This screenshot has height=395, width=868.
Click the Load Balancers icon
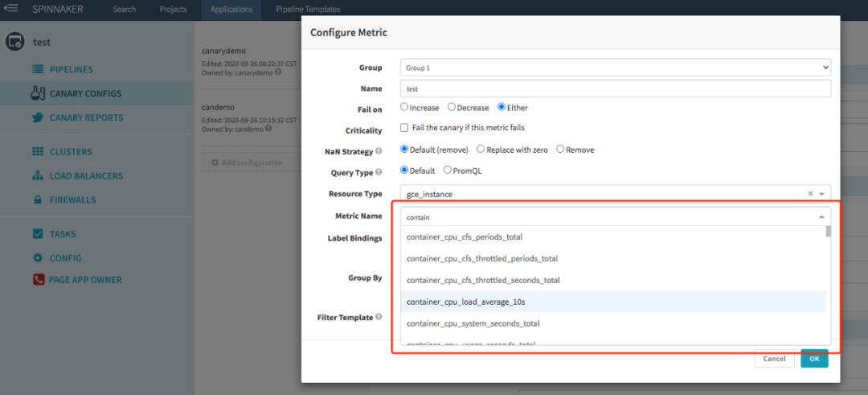tap(37, 175)
